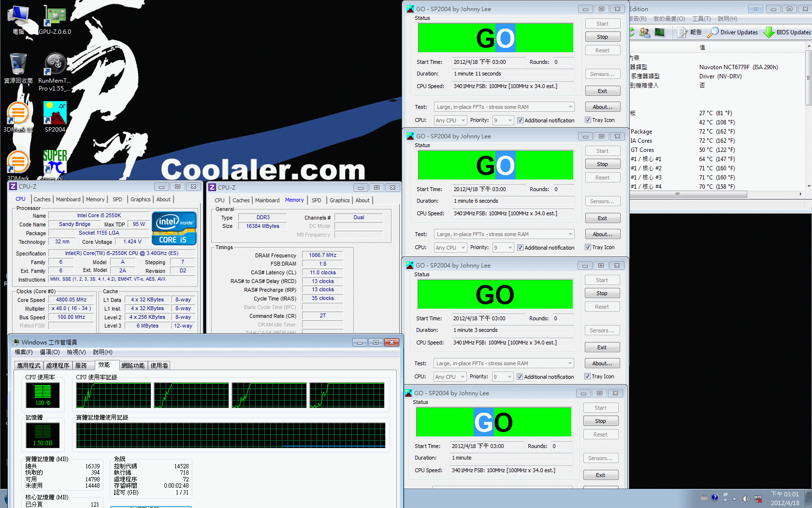Click the blue help question-mark tray icon
This screenshot has width=812, height=508.
tap(715, 497)
